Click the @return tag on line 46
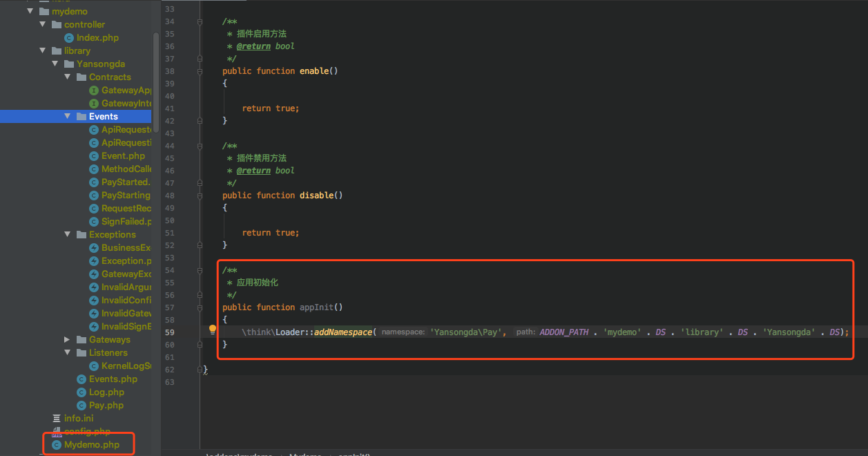Image resolution: width=868 pixels, height=456 pixels. [x=253, y=171]
